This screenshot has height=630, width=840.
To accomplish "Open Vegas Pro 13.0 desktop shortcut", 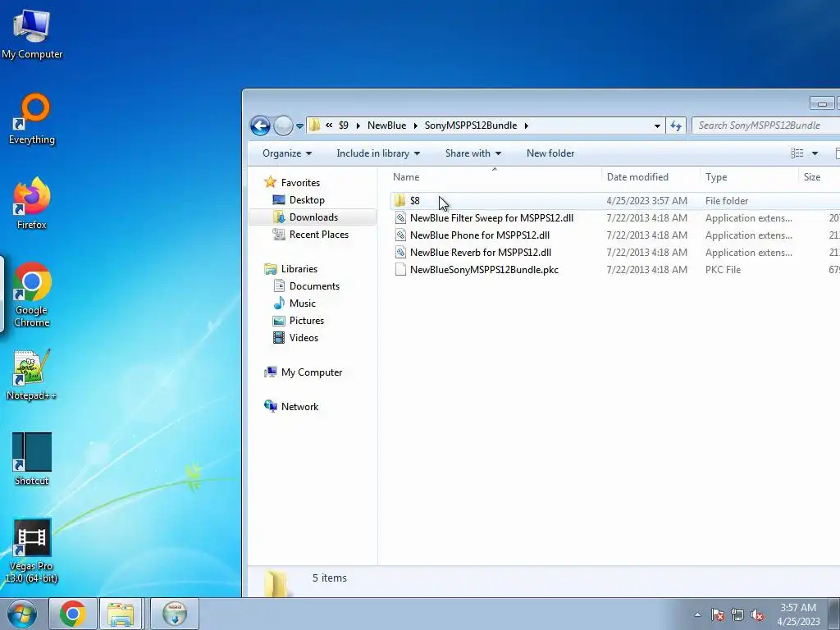I will pyautogui.click(x=32, y=552).
